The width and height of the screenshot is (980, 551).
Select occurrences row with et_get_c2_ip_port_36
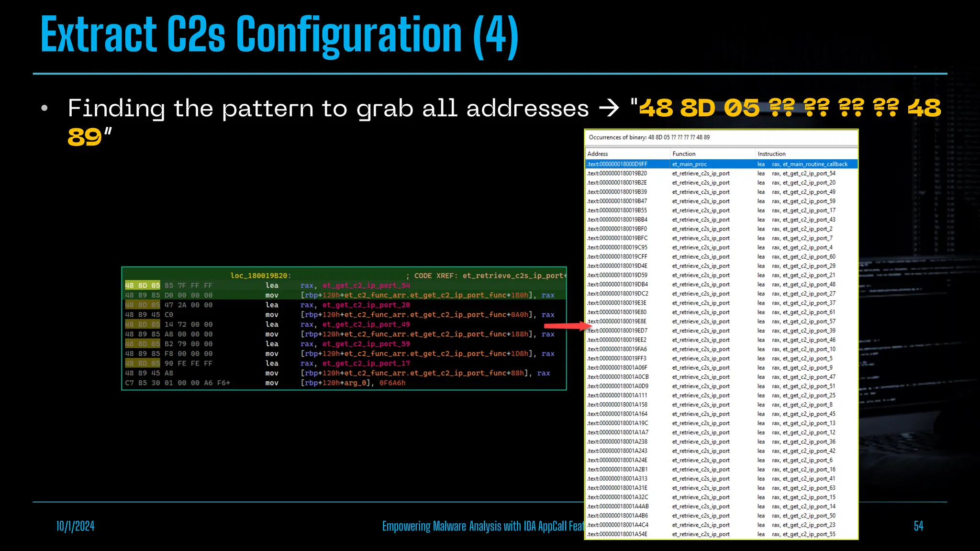(722, 441)
